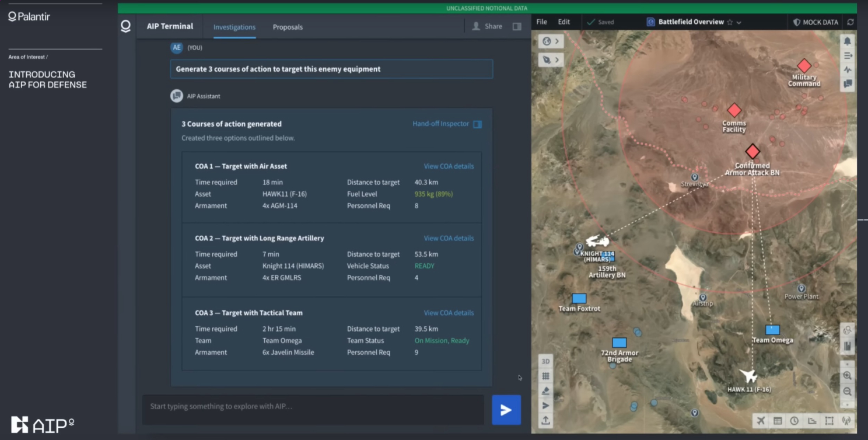Click the globe search icon on map

[x=848, y=330]
